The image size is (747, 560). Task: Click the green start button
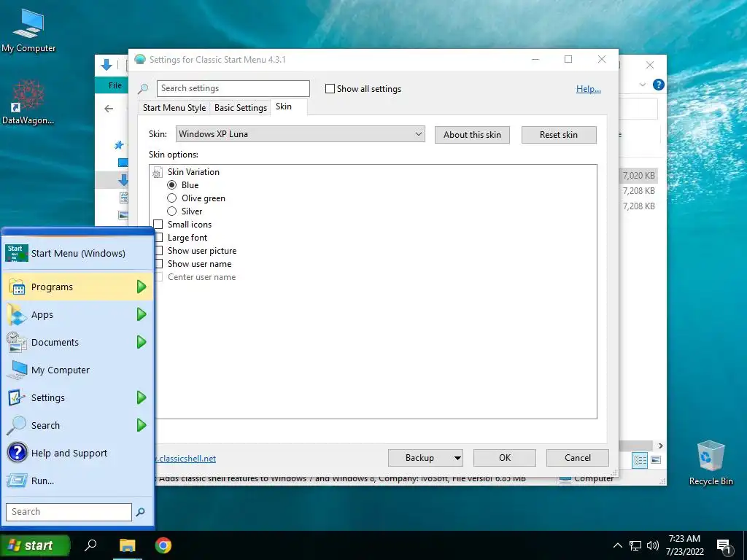pos(35,545)
